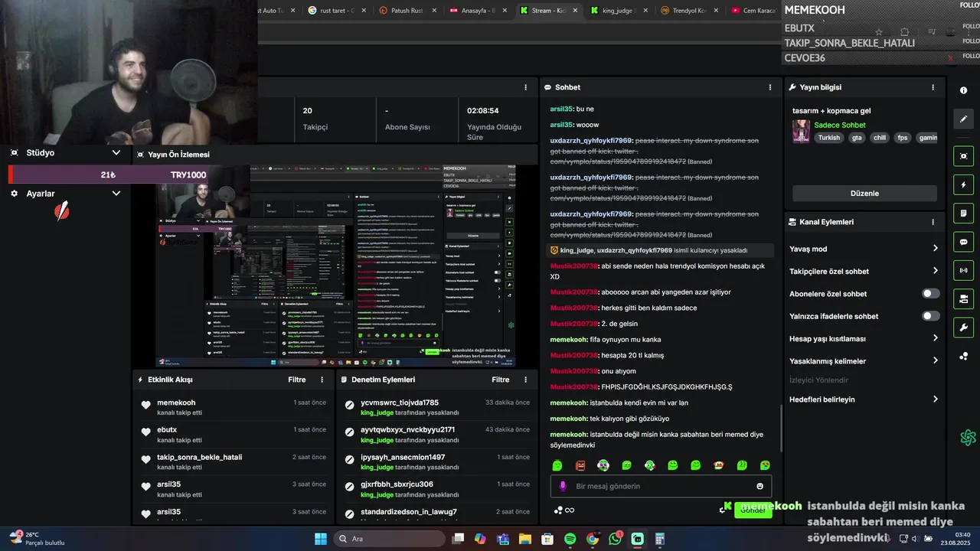The height and width of the screenshot is (551, 980).
Task: Toggle the chat bubble sidebar icon
Action: 963,242
